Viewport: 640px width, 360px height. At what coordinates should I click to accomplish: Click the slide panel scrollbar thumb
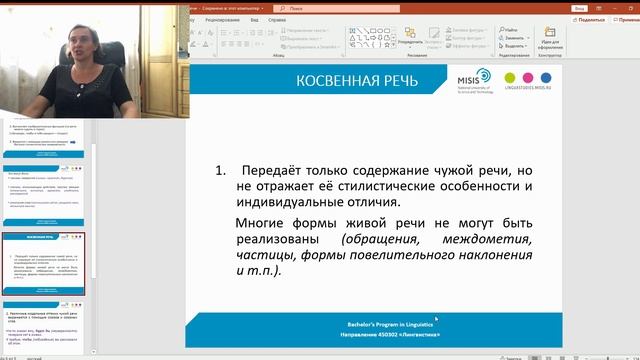[93, 211]
